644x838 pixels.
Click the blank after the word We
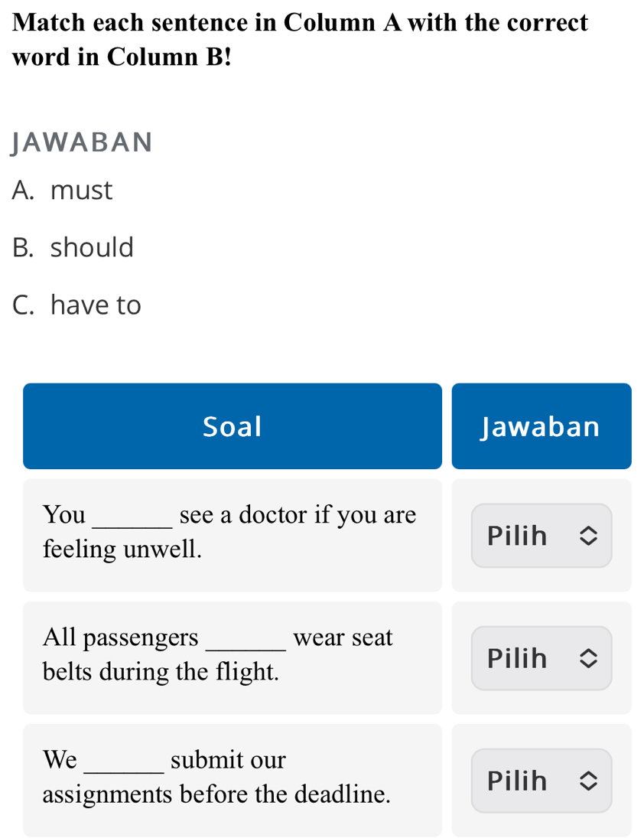click(x=123, y=764)
